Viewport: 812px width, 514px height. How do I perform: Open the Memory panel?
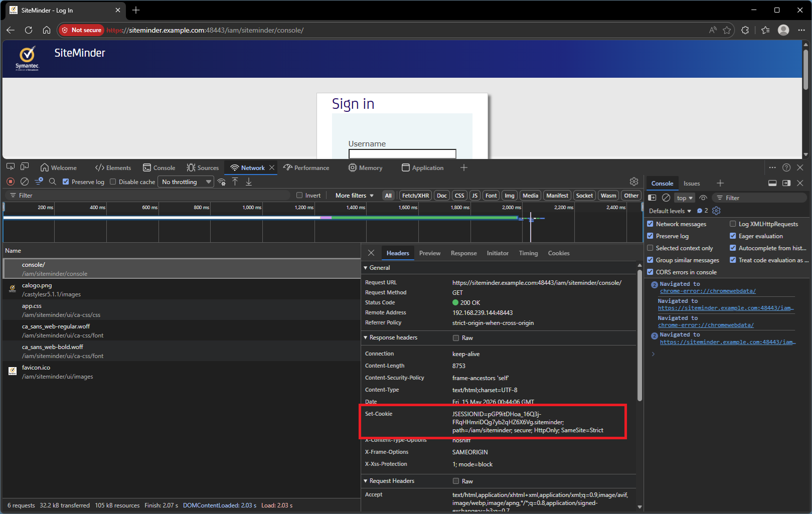(x=365, y=168)
